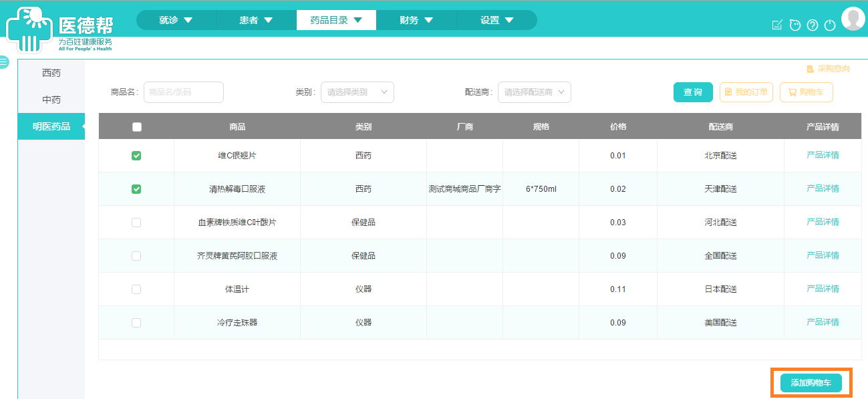This screenshot has height=399, width=868.
Task: Expand the 设置 menu
Action: tap(496, 20)
